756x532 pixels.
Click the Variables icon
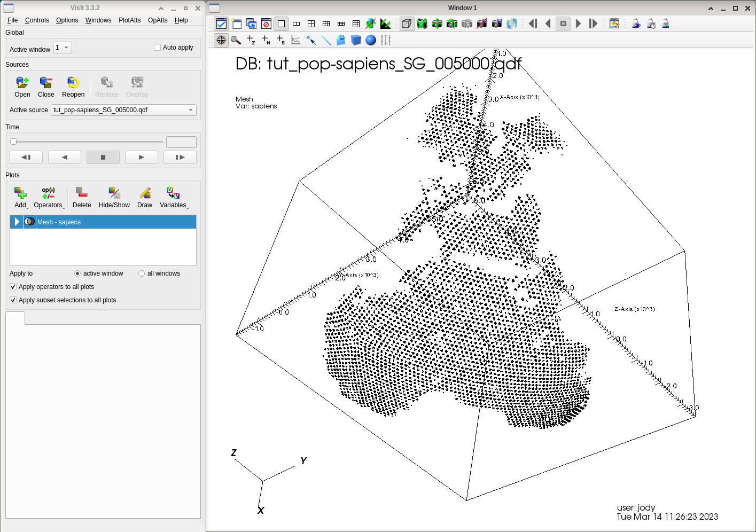point(173,193)
